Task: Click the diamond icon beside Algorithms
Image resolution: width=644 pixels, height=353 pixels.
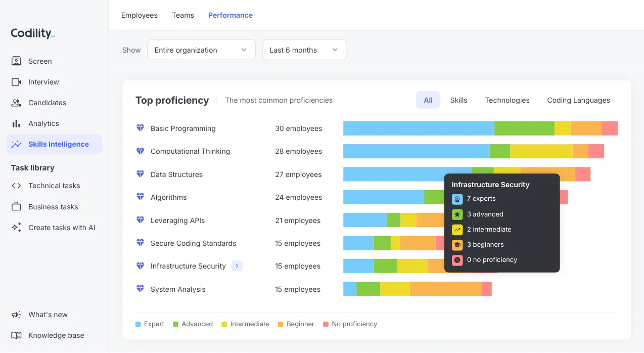Action: pos(141,197)
